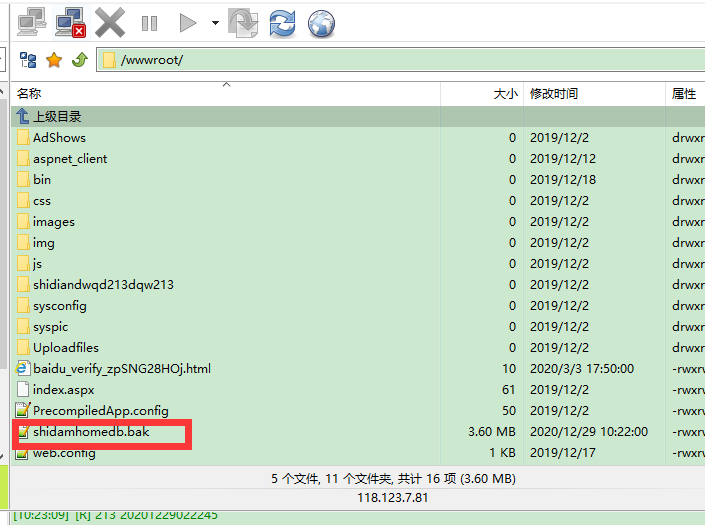Open the favorites star icon
Viewport: 705px width, 525px height.
(x=54, y=60)
